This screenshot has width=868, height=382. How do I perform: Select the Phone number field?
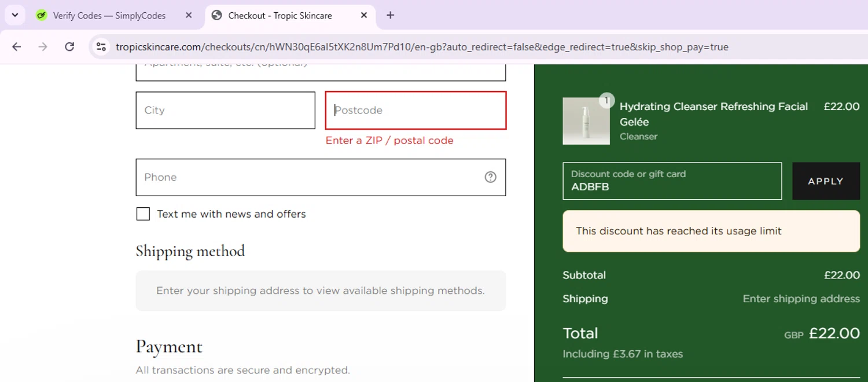[307, 177]
